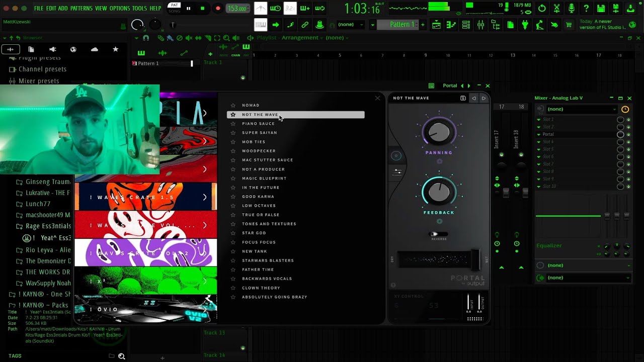Open Rage Ess3ntials folder in browser

click(48, 226)
